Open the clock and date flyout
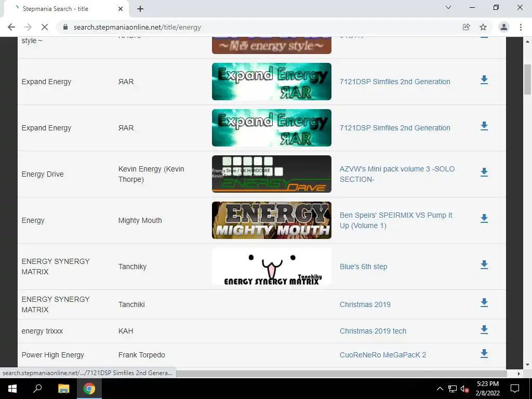Image resolution: width=532 pixels, height=399 pixels. pyautogui.click(x=487, y=389)
